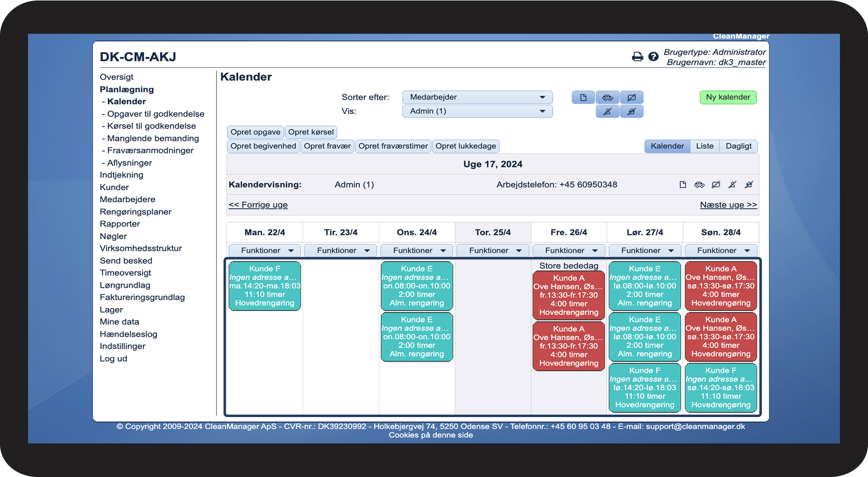Viewport: 868px width, 477px height.
Task: Expand Funktioner dropdown for Man. 22/4
Action: (x=265, y=251)
